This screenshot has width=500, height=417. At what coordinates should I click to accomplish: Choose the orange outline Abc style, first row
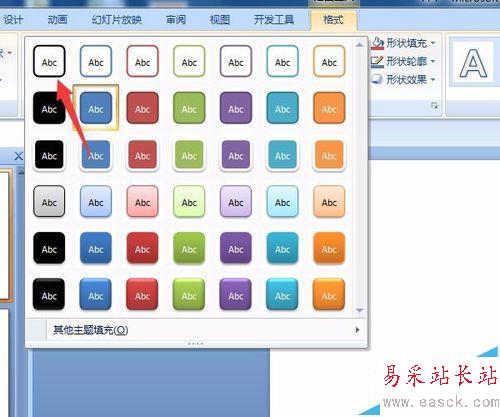329,61
